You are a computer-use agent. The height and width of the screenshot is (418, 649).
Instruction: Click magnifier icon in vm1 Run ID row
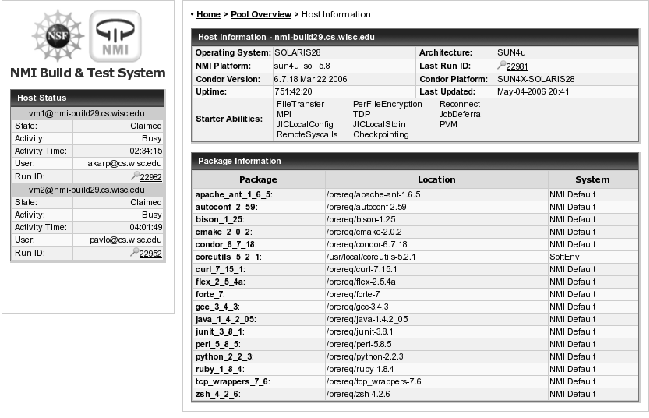coord(133,176)
